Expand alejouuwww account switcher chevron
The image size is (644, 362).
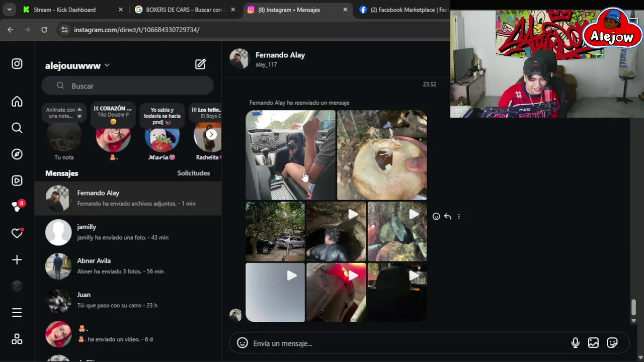[x=107, y=65]
